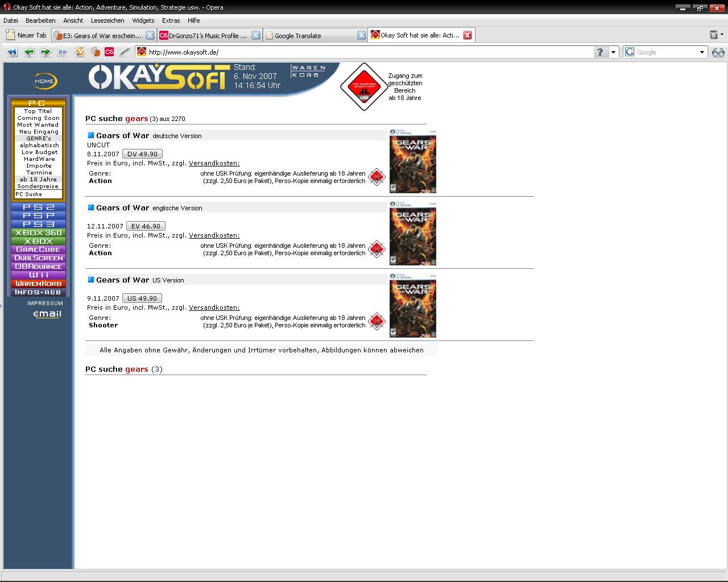Select the Wii platform button

coord(38,275)
